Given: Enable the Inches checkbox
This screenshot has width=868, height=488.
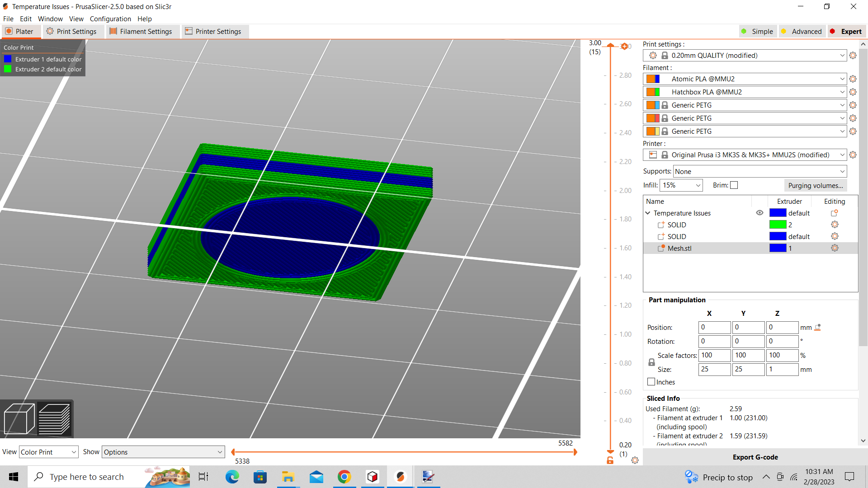Looking at the screenshot, I should point(651,381).
